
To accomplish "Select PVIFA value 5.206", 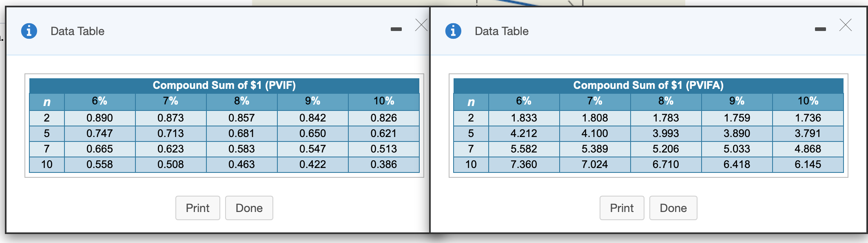I will pyautogui.click(x=666, y=149).
